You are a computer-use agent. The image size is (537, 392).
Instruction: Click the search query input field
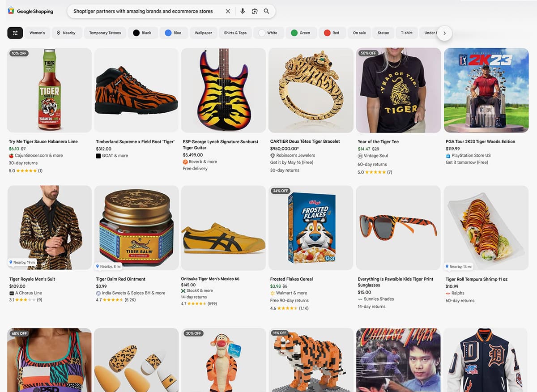[x=143, y=11]
